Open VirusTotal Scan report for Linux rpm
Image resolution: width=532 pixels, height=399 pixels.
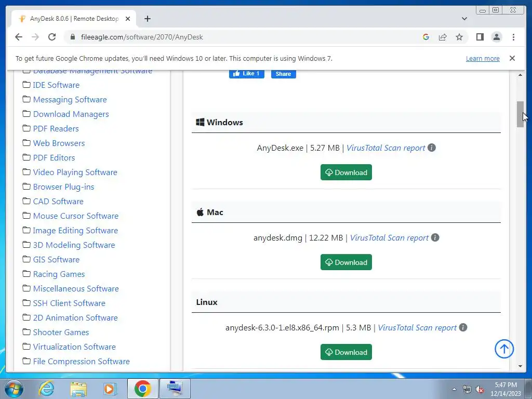click(x=417, y=328)
